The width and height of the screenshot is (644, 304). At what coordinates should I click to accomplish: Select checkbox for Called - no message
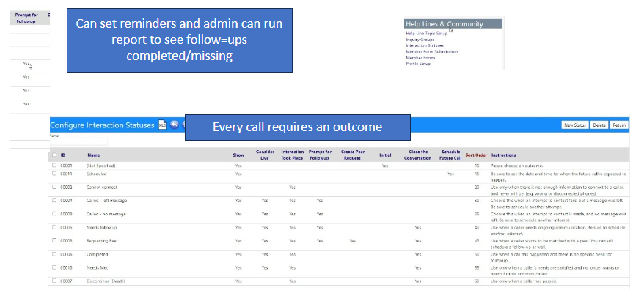tap(54, 214)
